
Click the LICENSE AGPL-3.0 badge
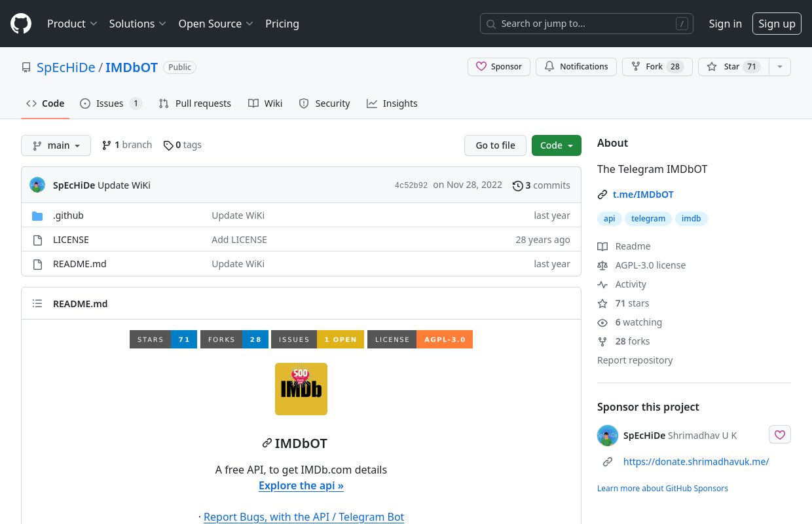click(420, 339)
